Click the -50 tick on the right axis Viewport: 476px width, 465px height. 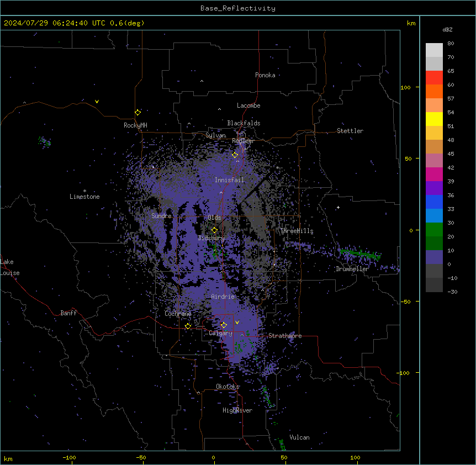click(x=405, y=302)
